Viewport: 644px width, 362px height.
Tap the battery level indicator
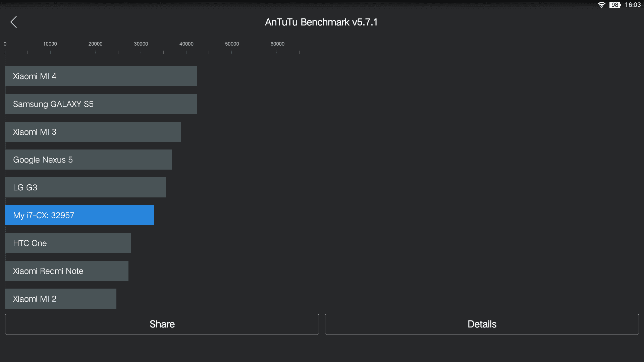(x=615, y=5)
